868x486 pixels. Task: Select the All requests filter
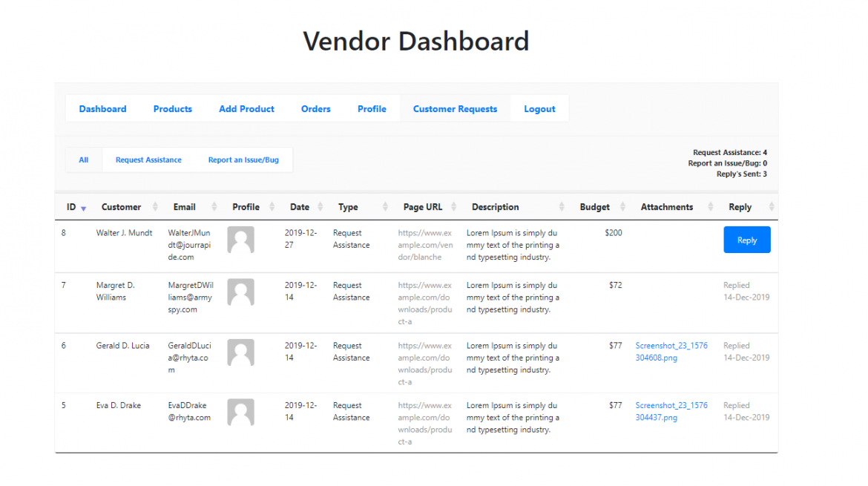click(x=83, y=160)
